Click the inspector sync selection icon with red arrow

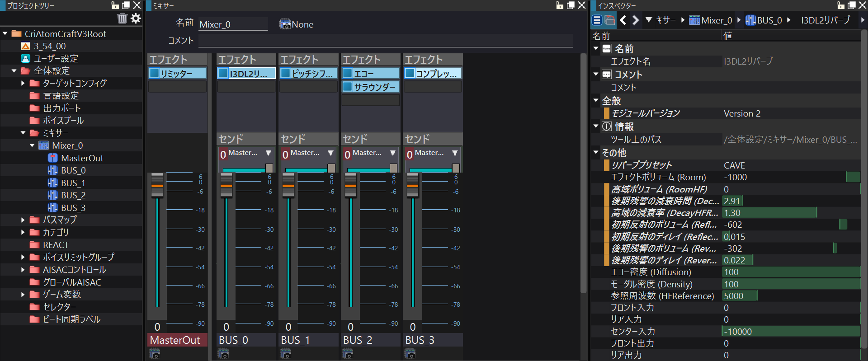coord(610,20)
